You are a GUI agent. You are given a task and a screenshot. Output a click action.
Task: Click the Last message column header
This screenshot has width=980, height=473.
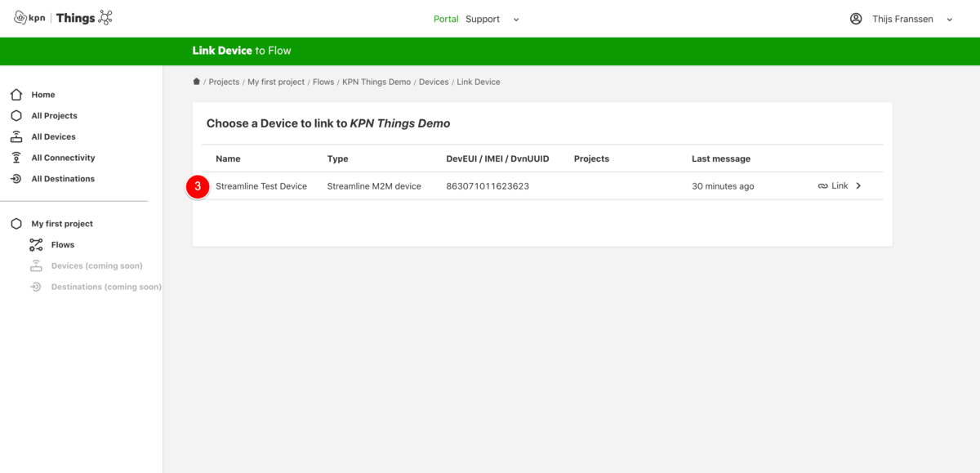click(x=721, y=158)
